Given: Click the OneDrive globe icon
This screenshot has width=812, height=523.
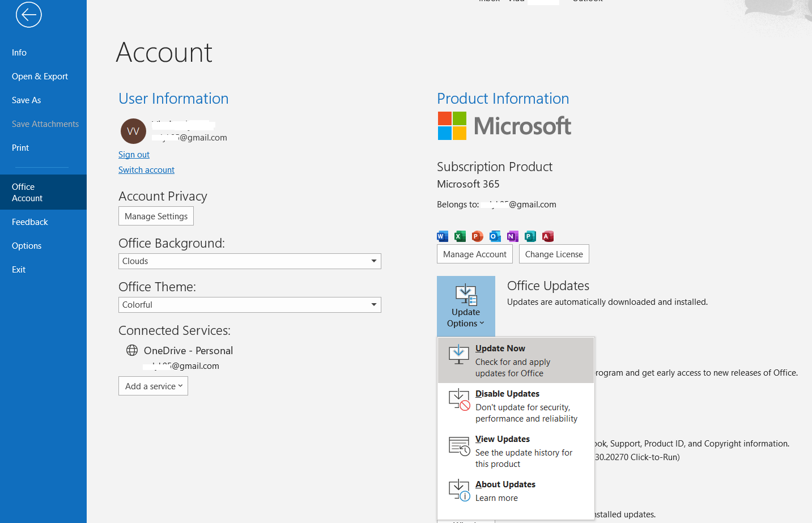Looking at the screenshot, I should [132, 350].
